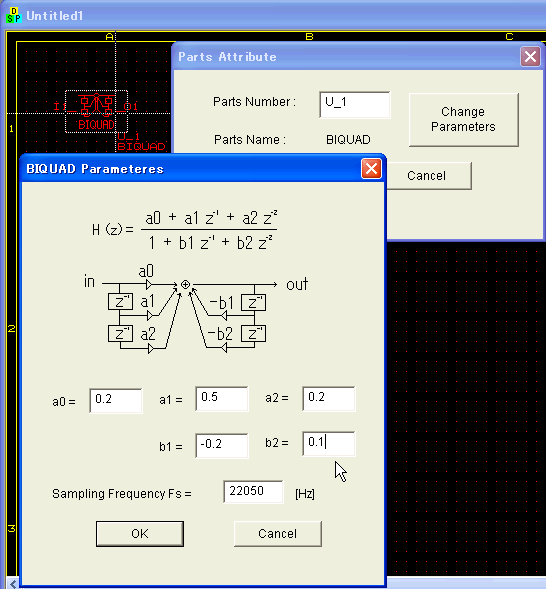Click into the a2 coefficient field

tap(329, 399)
